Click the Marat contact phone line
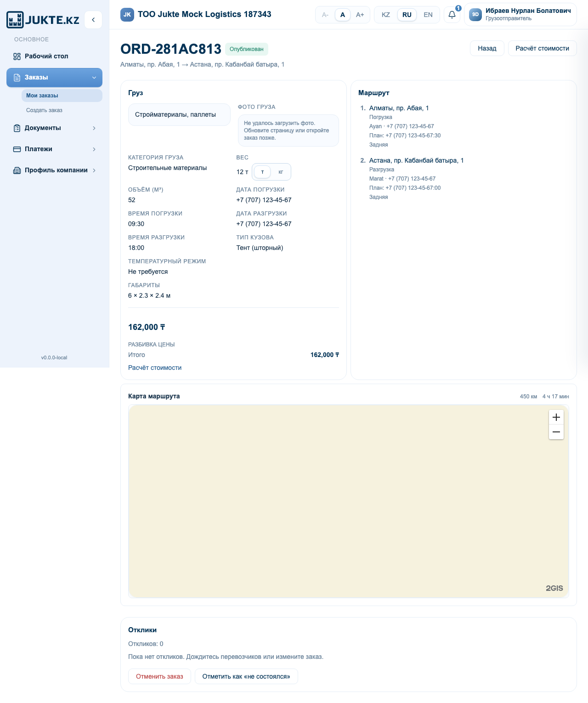This screenshot has width=588, height=703. [402, 179]
